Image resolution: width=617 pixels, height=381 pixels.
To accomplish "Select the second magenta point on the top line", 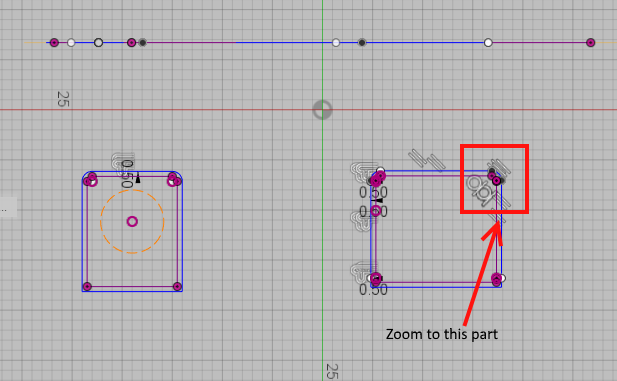I will 131,43.
